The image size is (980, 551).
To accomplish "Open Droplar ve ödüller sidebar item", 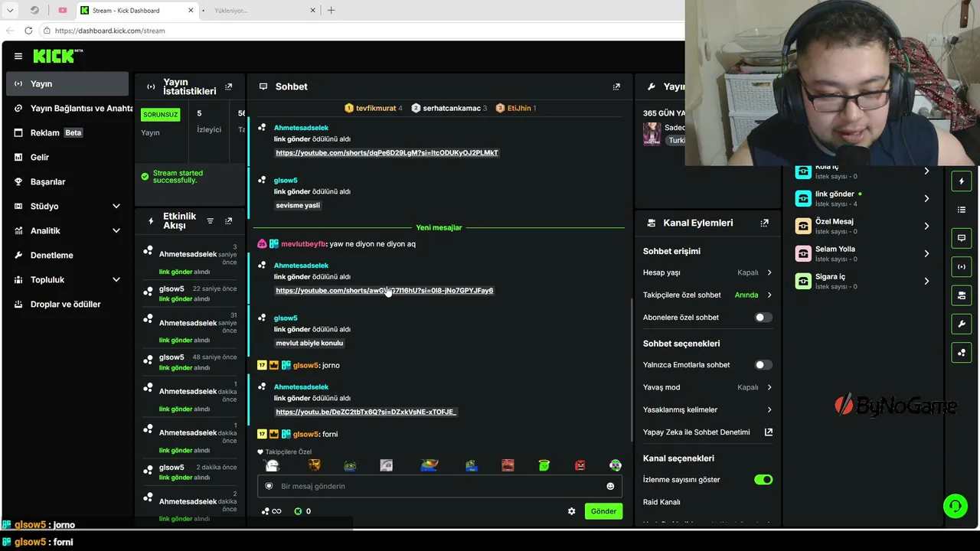I will pyautogui.click(x=67, y=305).
